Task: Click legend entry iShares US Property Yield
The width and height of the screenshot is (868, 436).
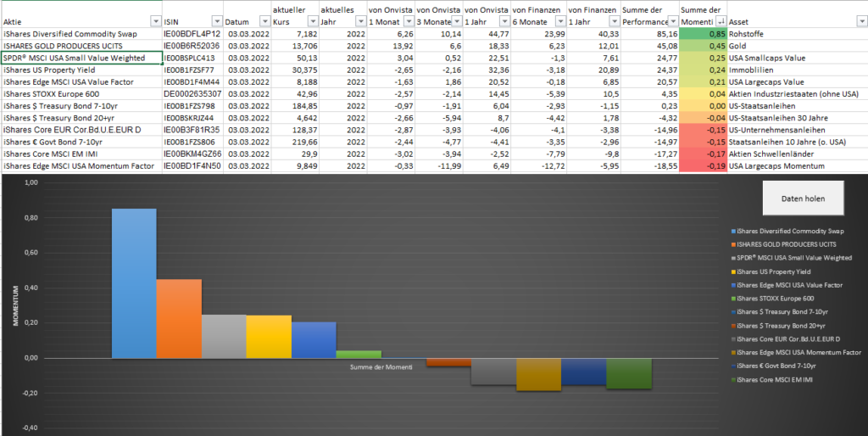Action: click(770, 271)
